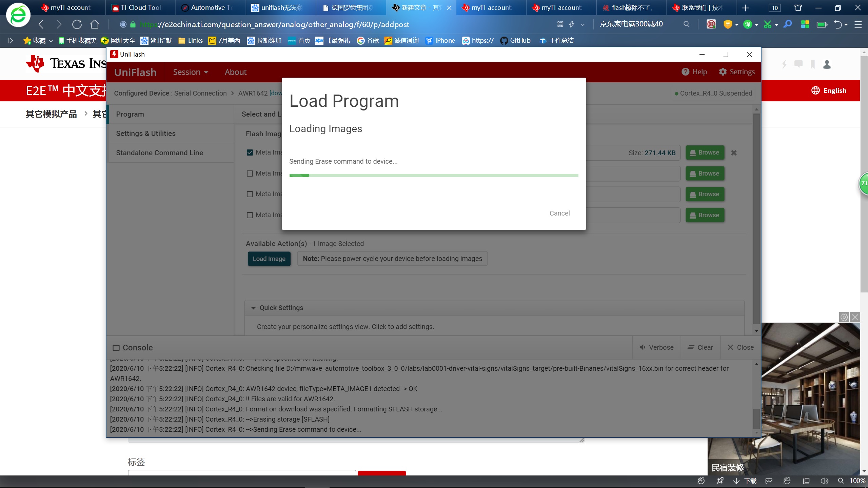This screenshot has height=488, width=868.
Task: Click the E2E bookmark icon
Action: click(x=813, y=64)
